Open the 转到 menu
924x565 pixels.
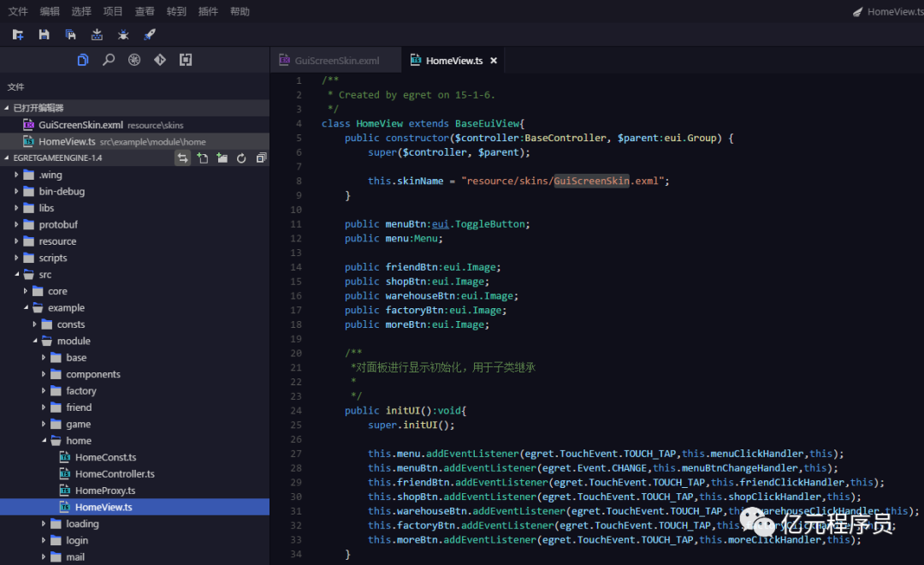point(176,11)
